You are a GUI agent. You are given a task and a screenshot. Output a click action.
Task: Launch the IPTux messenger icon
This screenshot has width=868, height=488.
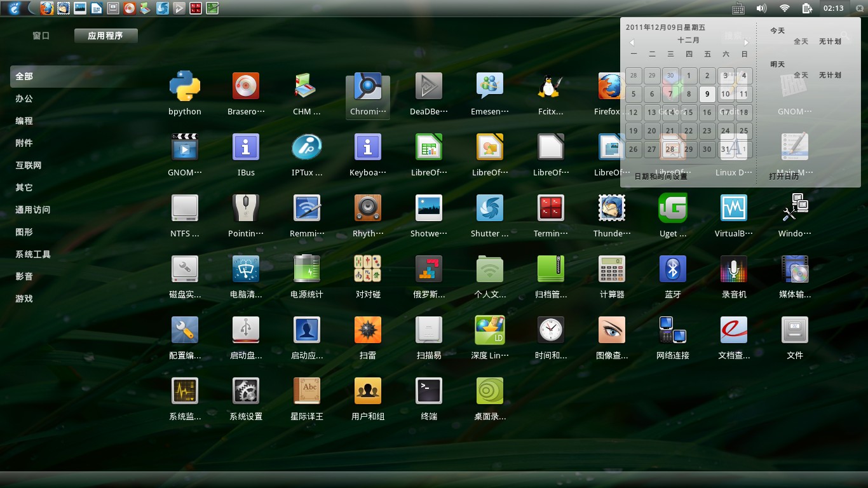307,147
